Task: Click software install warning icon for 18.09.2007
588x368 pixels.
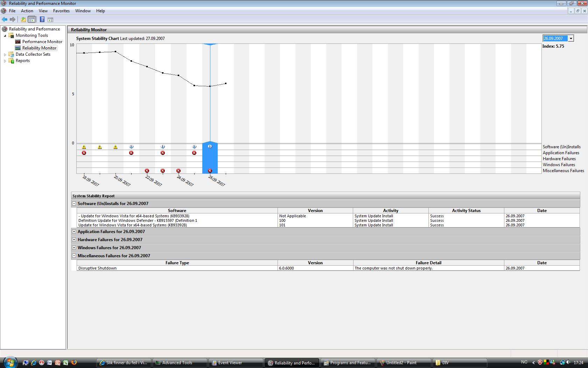Action: (84, 147)
